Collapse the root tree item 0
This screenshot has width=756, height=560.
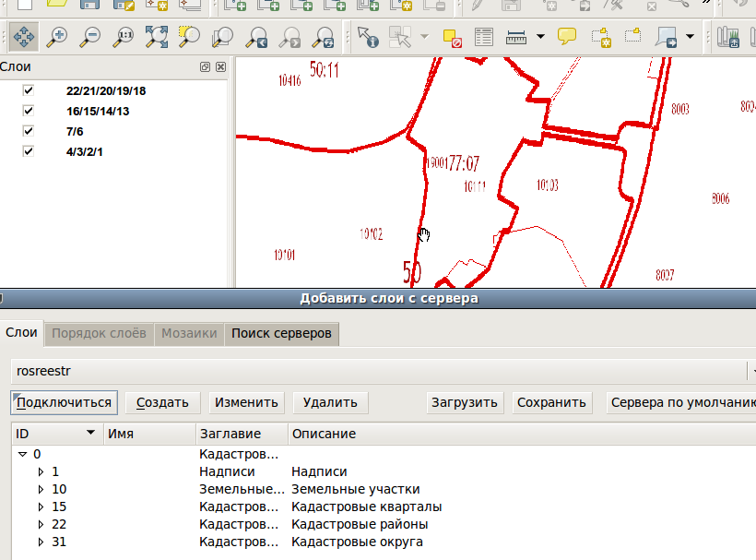22,454
